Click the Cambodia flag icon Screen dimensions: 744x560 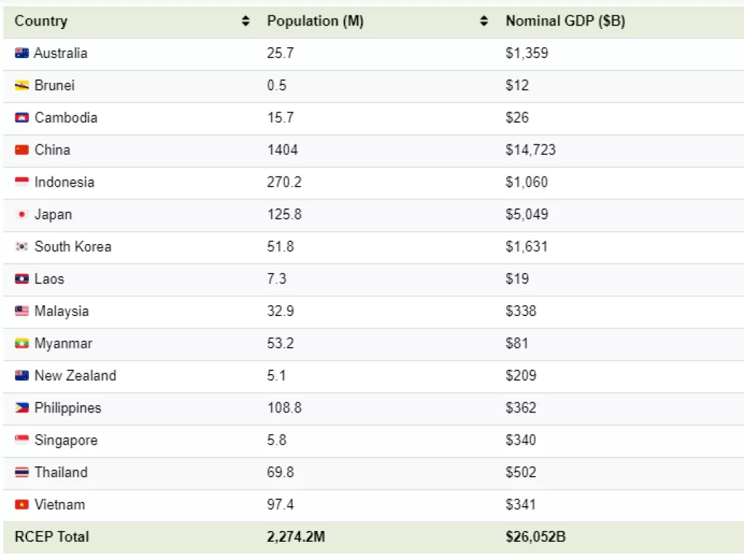(x=22, y=118)
